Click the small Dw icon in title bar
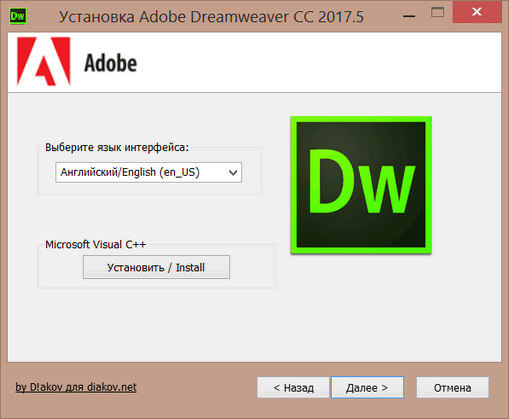This screenshot has height=419, width=509. coord(18,16)
